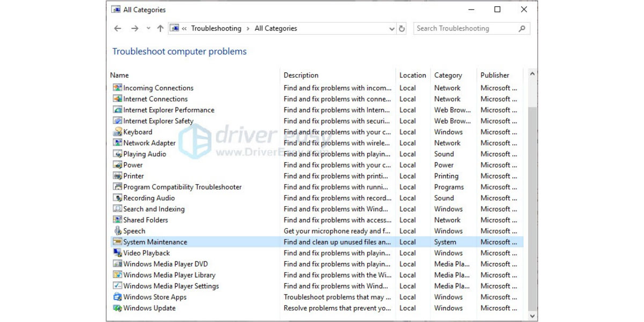Click 'Get your microphone ready and f...' description
Image resolution: width=644 pixels, height=322 pixels.
point(336,231)
